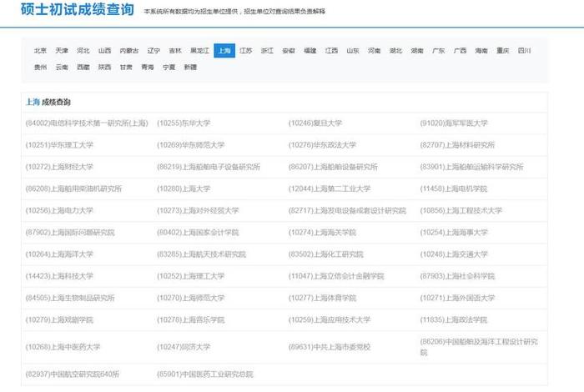This screenshot has width=584, height=392.
Task: Select the 黑龙江 tab
Action: [x=199, y=51]
